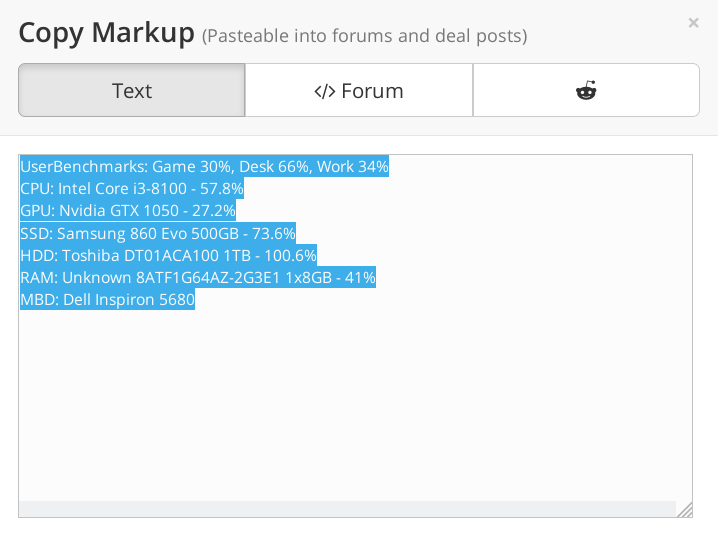
Task: Click the RAM 8ATF1G64AZ-2G3E1 line
Action: click(x=198, y=278)
